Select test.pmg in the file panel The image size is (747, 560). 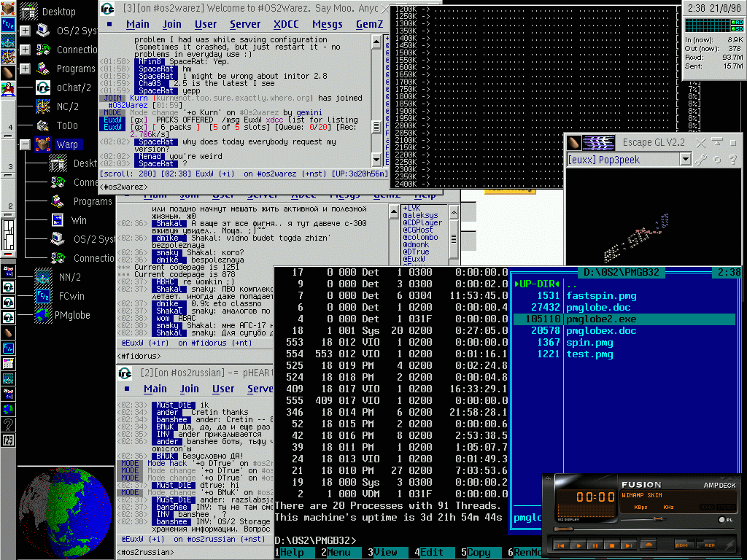[x=589, y=354]
